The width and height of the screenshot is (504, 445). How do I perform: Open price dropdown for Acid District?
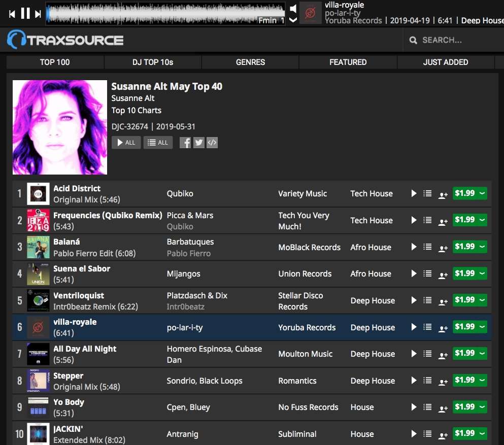coord(482,193)
